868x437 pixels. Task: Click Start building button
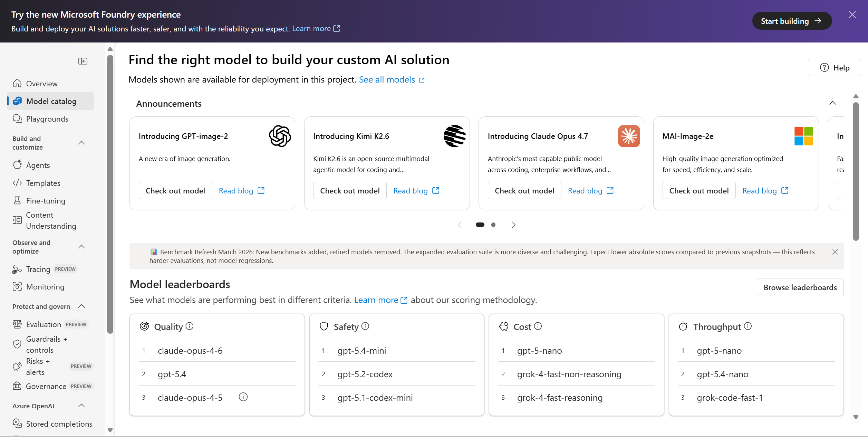coord(792,21)
